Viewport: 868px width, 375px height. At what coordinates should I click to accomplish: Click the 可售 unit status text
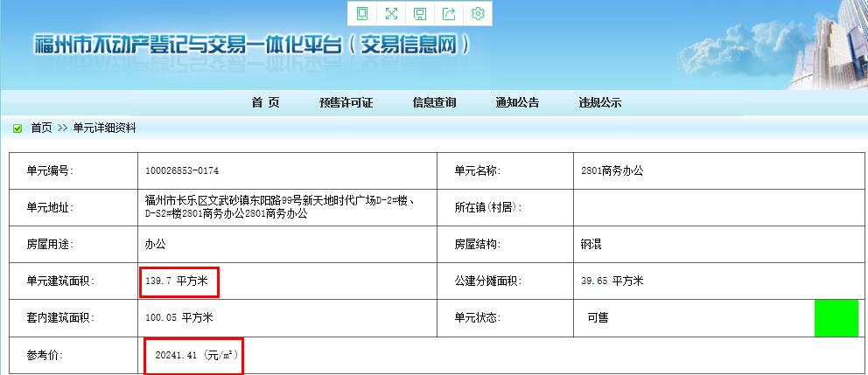[x=598, y=318]
